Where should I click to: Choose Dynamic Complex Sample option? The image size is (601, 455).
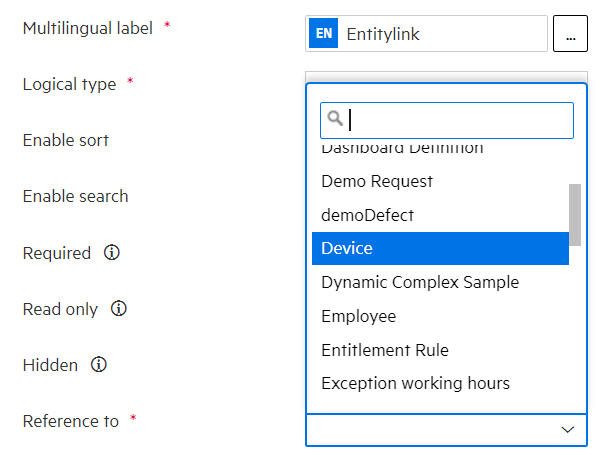[x=440, y=282]
